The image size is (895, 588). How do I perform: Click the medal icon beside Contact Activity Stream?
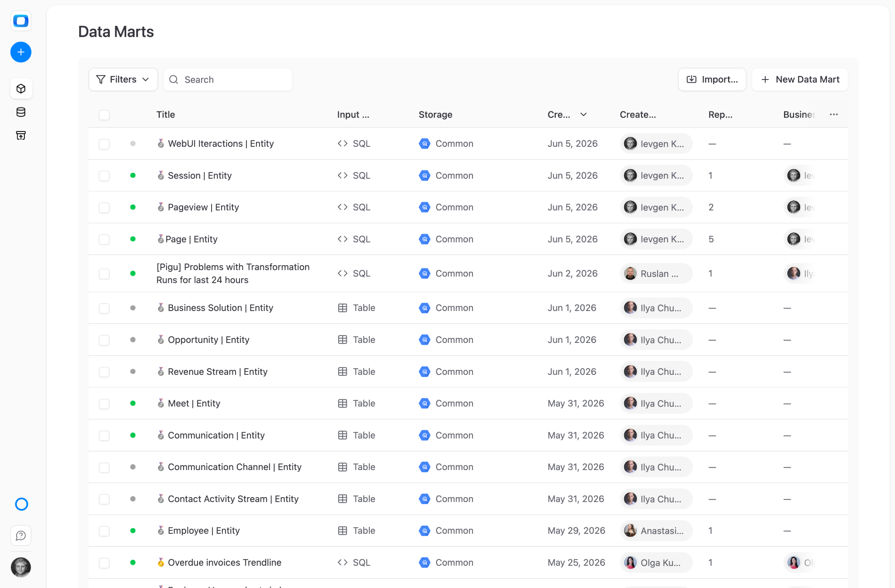pyautogui.click(x=161, y=499)
